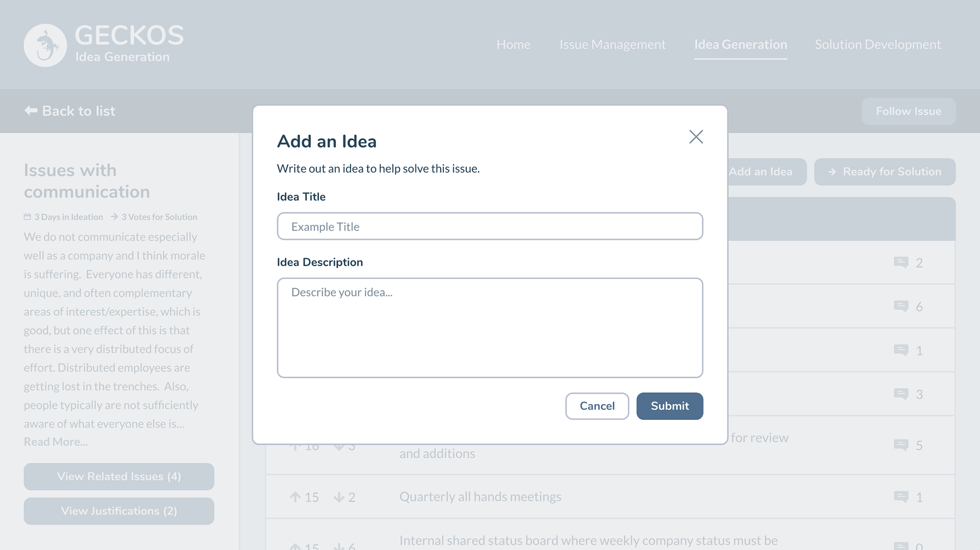Click the Geckos logo icon
The image size is (980, 550).
[x=45, y=45]
